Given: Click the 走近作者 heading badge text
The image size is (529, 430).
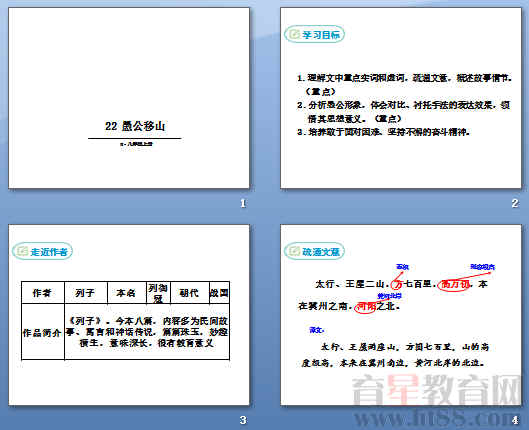Looking at the screenshot, I should click(x=49, y=252).
